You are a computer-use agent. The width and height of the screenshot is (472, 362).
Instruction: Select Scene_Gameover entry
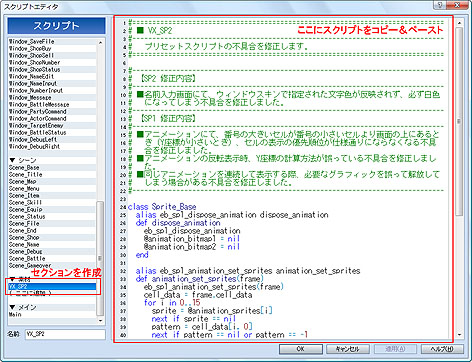pos(52,266)
